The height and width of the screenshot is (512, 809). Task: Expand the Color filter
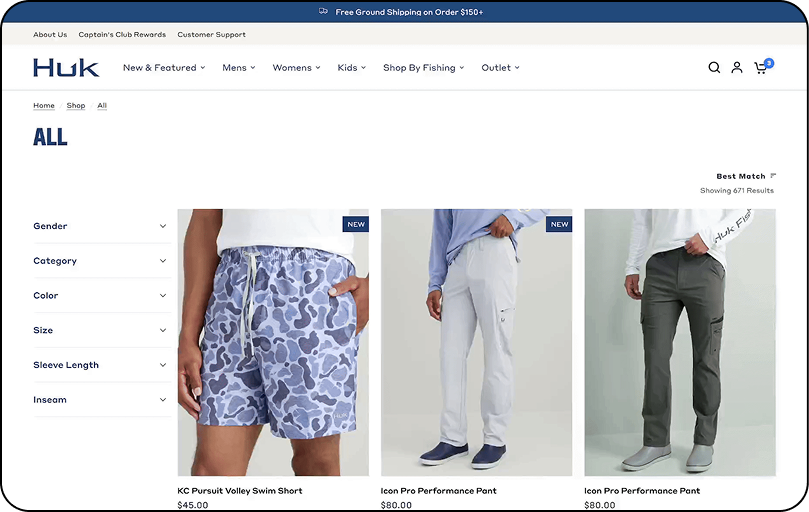click(100, 296)
